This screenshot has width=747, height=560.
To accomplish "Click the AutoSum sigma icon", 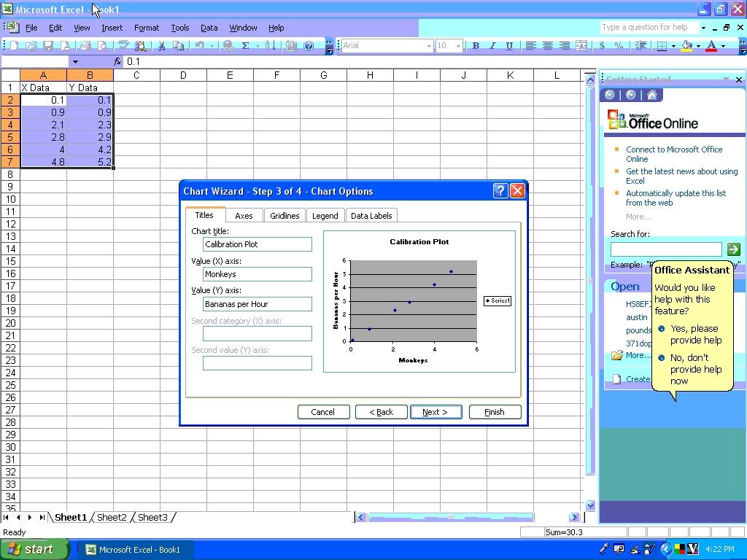I will click(245, 45).
